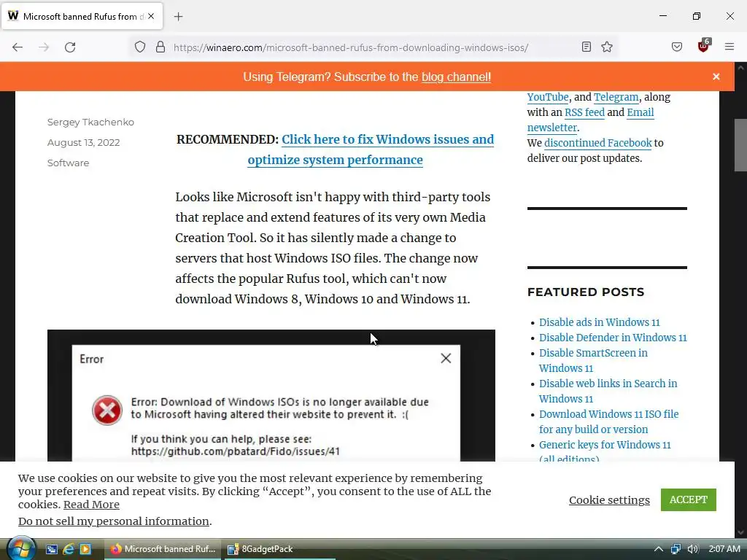View site security padlock info
Viewport: 747px width, 560px height.
pos(160,47)
